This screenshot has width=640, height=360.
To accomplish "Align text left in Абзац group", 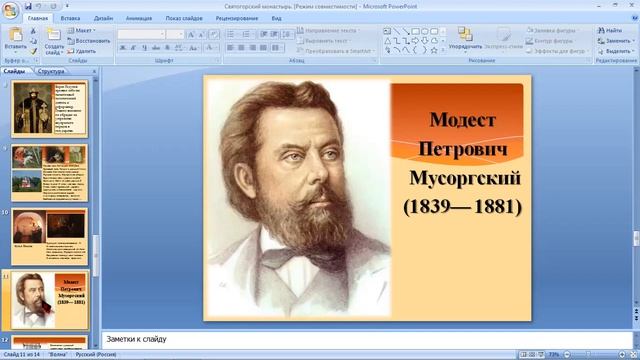I will [230, 48].
